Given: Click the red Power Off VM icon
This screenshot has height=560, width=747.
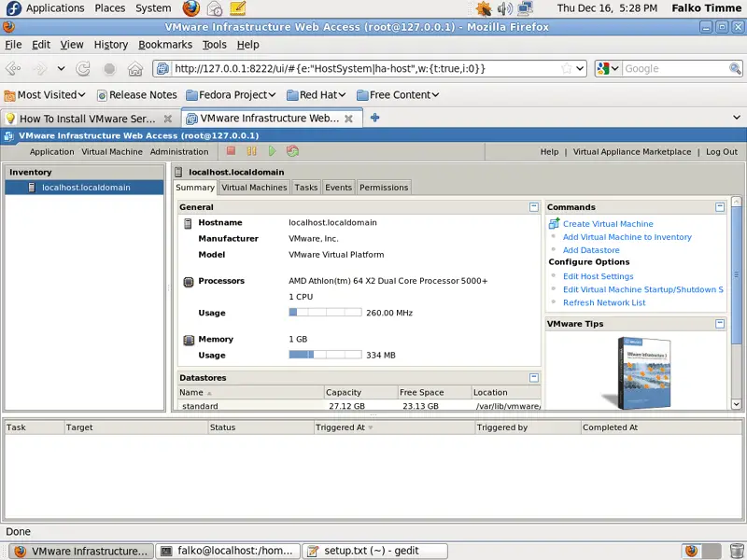Looking at the screenshot, I should (x=231, y=151).
